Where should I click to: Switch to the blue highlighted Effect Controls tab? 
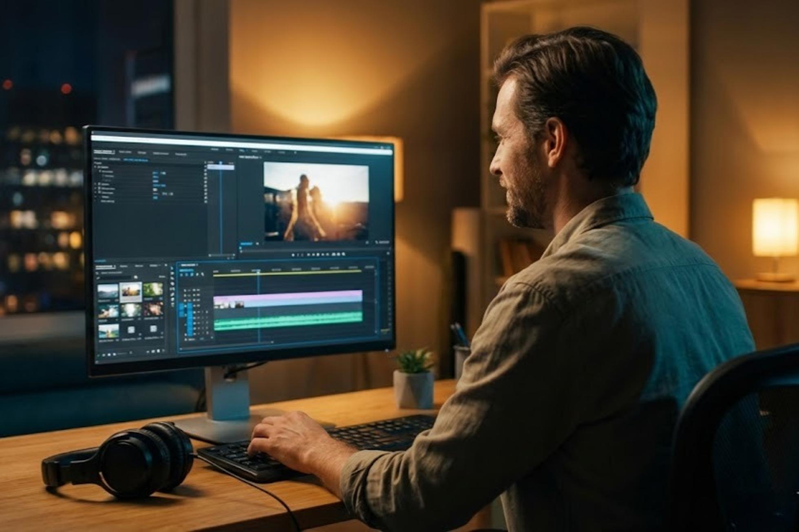[x=135, y=160]
